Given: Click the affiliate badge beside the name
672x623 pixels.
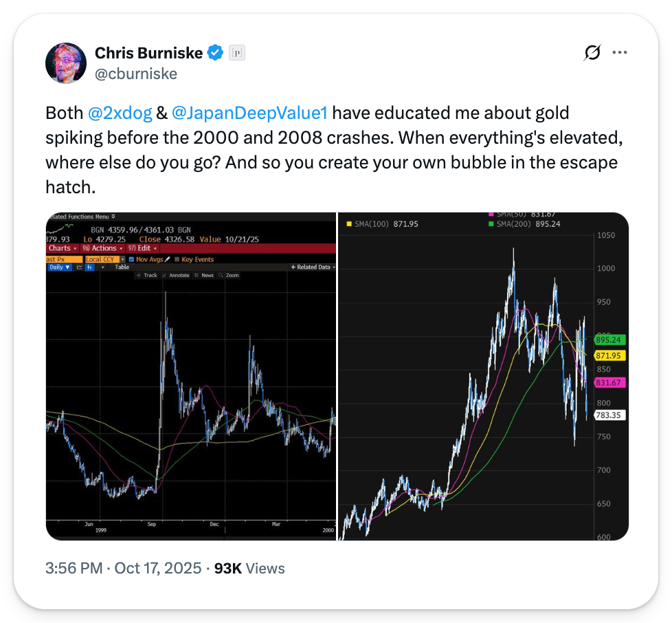Looking at the screenshot, I should pos(237,53).
